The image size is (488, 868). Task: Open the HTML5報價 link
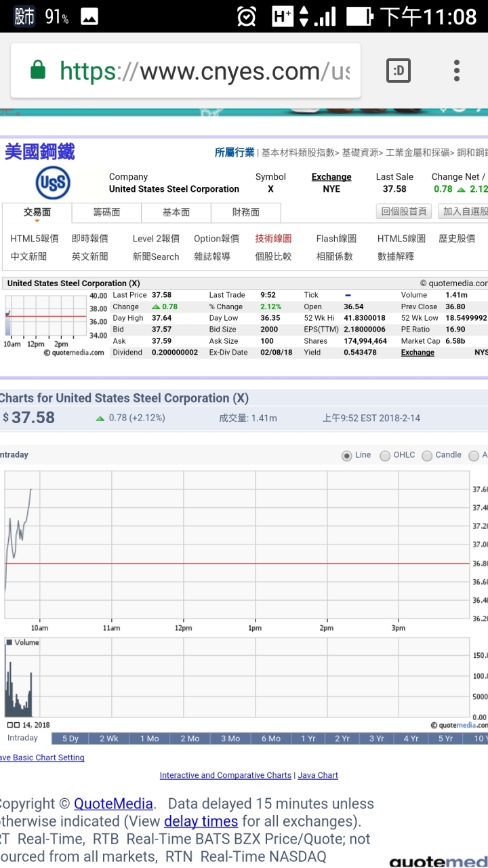35,239
